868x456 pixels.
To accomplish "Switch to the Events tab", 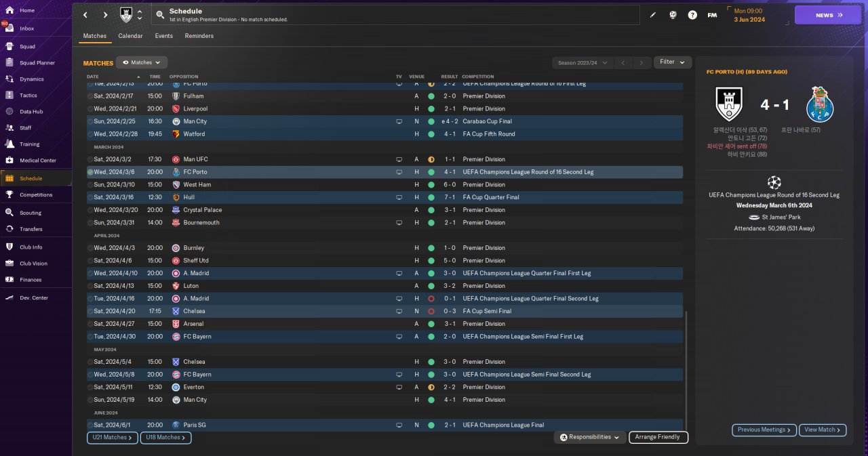I will pyautogui.click(x=163, y=36).
